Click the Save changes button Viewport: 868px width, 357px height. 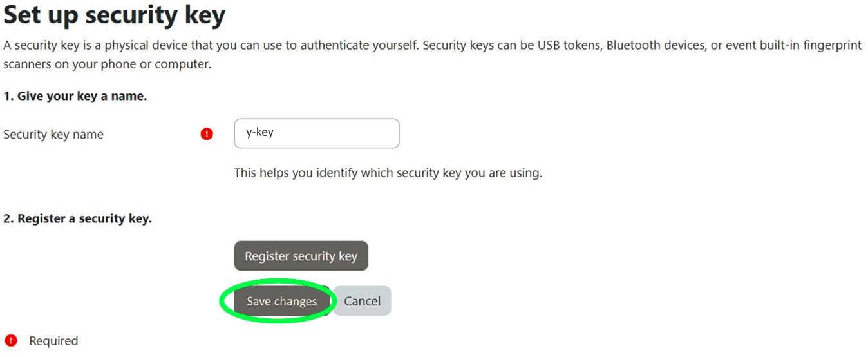point(281,301)
